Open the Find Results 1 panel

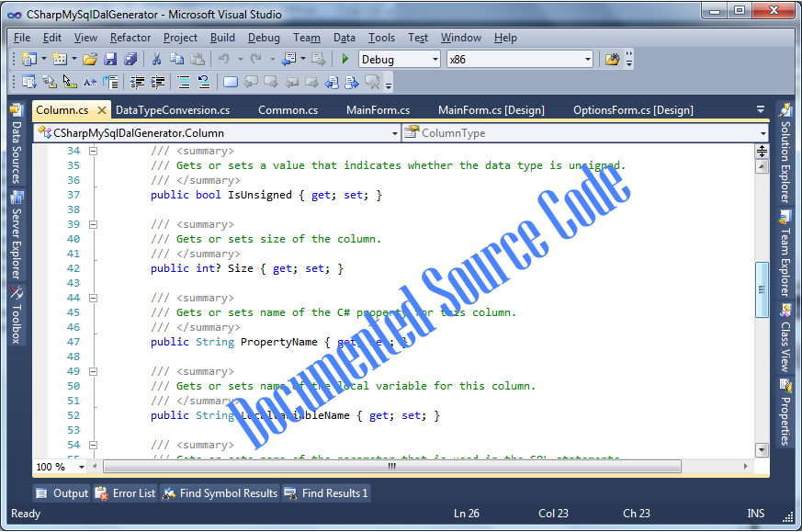tap(326, 493)
